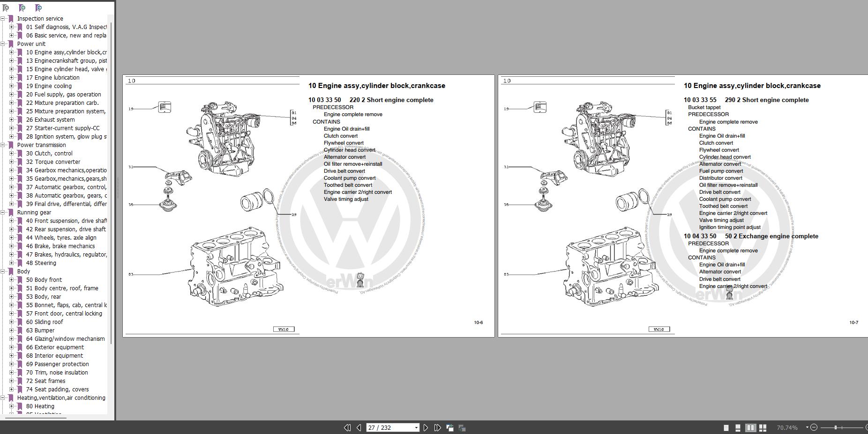Viewport: 868px width, 434px height.
Task: Open the zoom percentage dropdown arrow
Action: coord(807,427)
